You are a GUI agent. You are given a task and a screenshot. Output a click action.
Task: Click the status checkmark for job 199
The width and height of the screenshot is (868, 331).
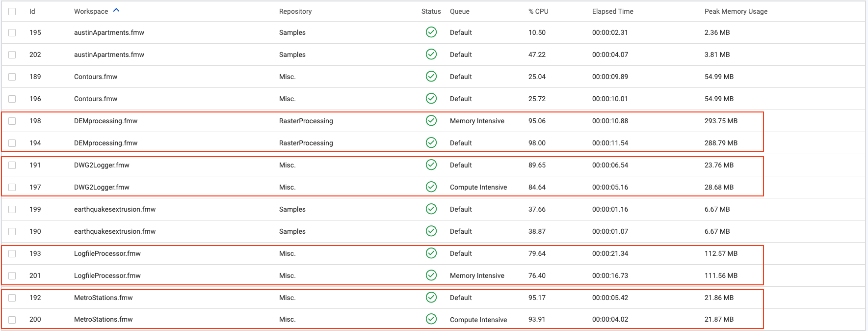pos(431,209)
